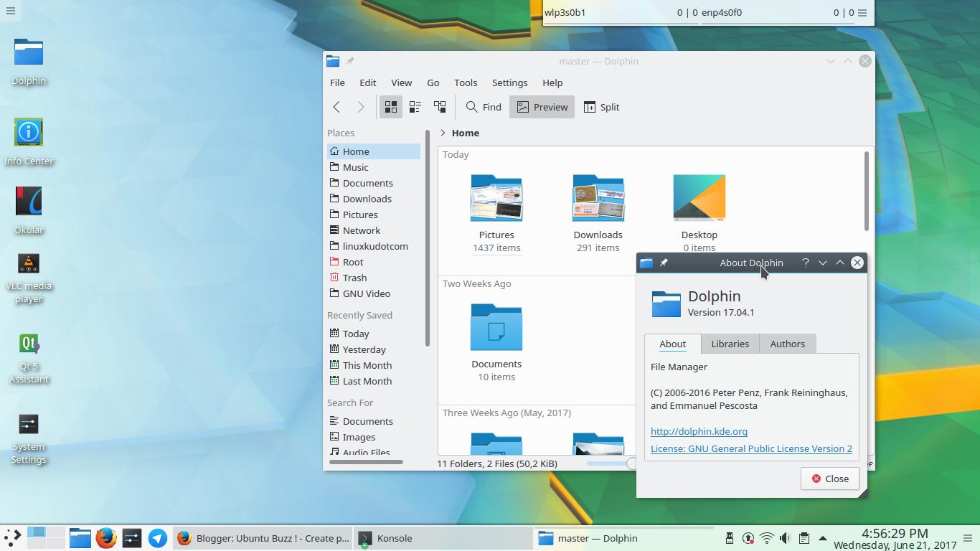Screen dimensions: 980x551
Task: Enable Split view
Action: click(x=602, y=106)
